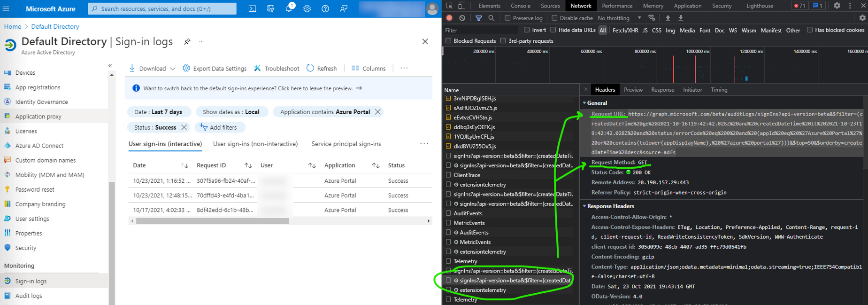Collapse the Response Headers section
Viewport: 868px width, 305px height.
(x=584, y=206)
